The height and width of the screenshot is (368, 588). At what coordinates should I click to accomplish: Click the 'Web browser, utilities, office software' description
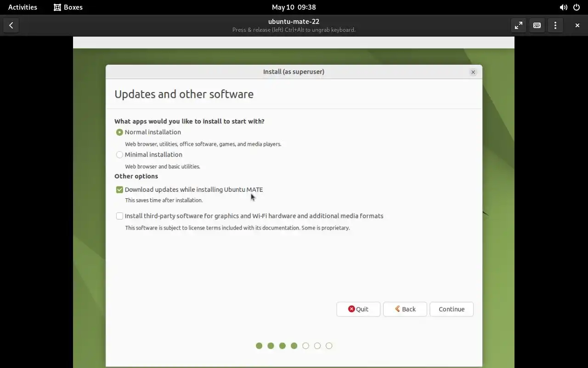(203, 144)
